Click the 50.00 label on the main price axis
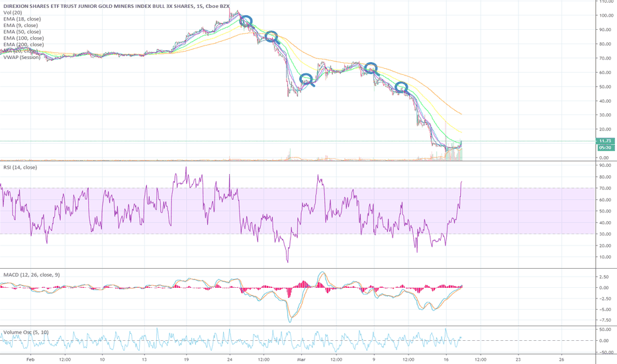The width and height of the screenshot is (617, 364). pyautogui.click(x=606, y=87)
